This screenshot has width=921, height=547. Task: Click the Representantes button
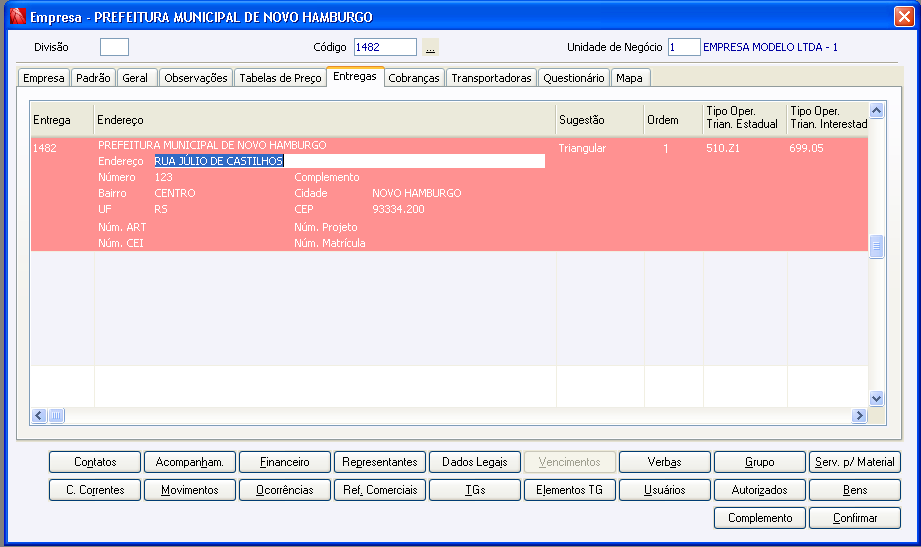tap(380, 462)
